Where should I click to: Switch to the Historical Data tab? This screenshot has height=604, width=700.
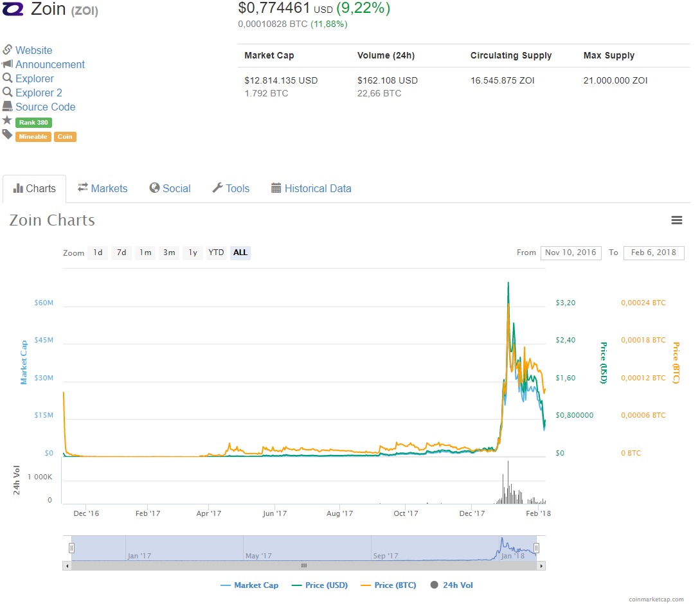[311, 188]
